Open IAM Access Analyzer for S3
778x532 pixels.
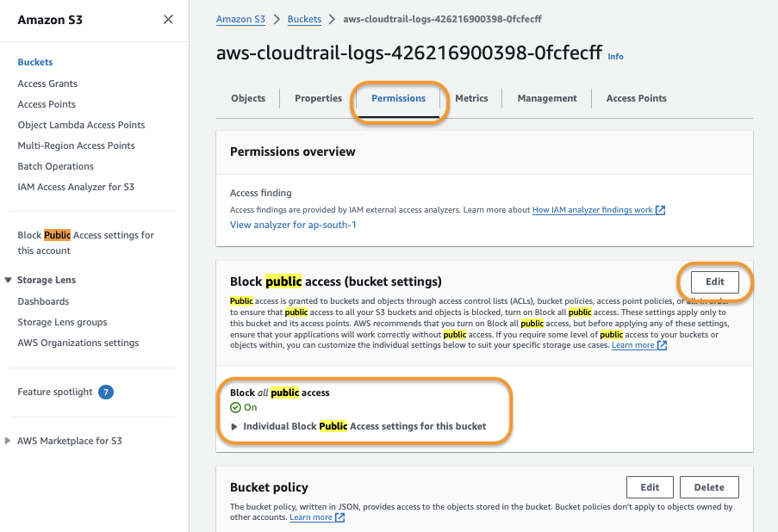pyautogui.click(x=76, y=187)
